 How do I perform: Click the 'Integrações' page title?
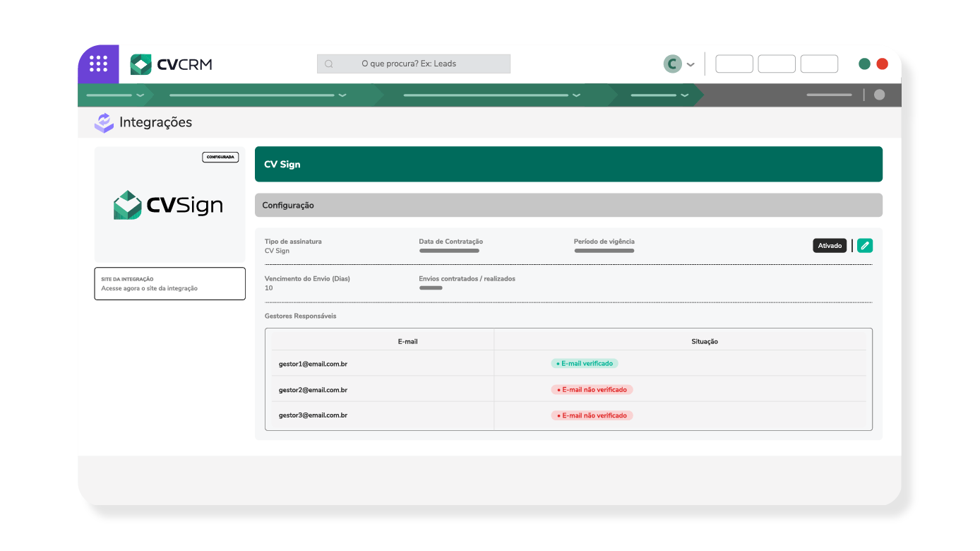click(x=155, y=122)
